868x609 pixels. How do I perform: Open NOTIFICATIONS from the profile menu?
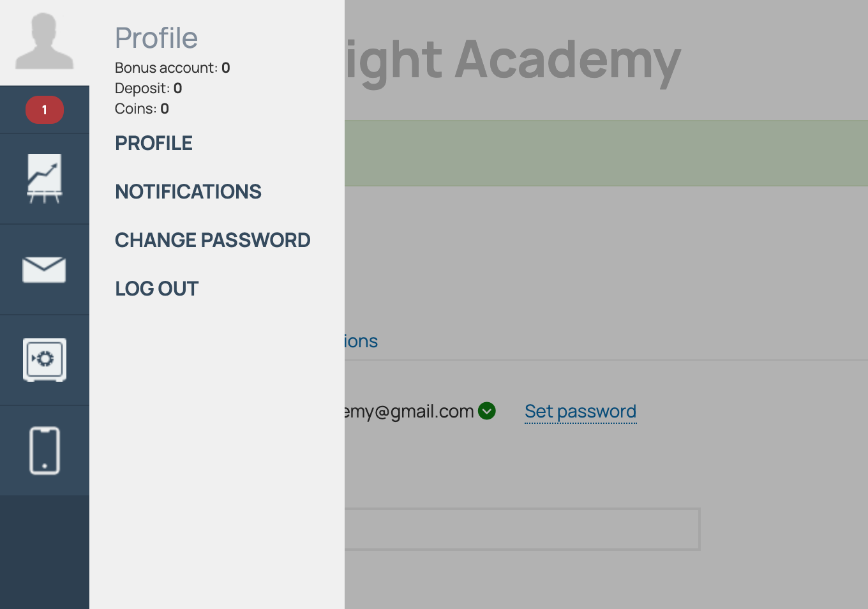click(188, 192)
